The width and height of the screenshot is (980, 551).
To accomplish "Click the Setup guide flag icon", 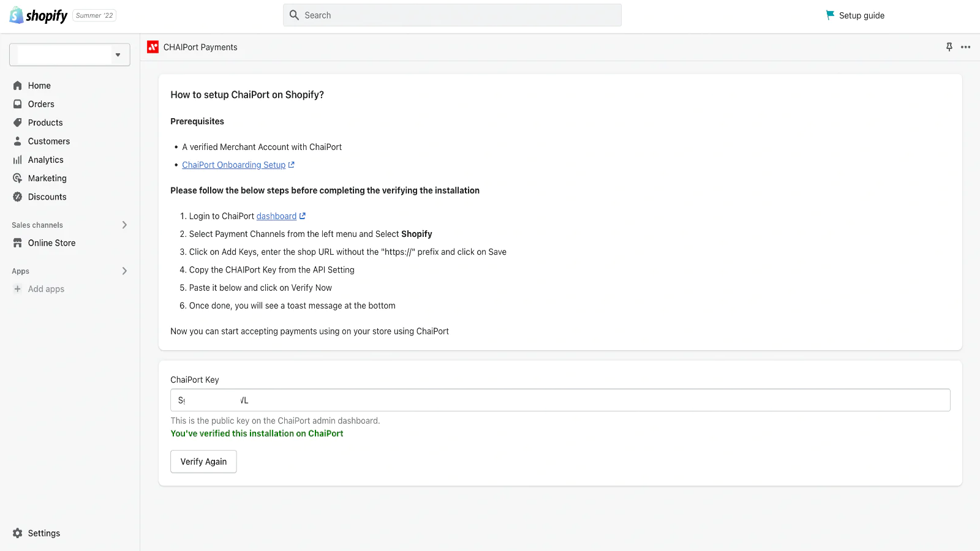I will coord(830,15).
